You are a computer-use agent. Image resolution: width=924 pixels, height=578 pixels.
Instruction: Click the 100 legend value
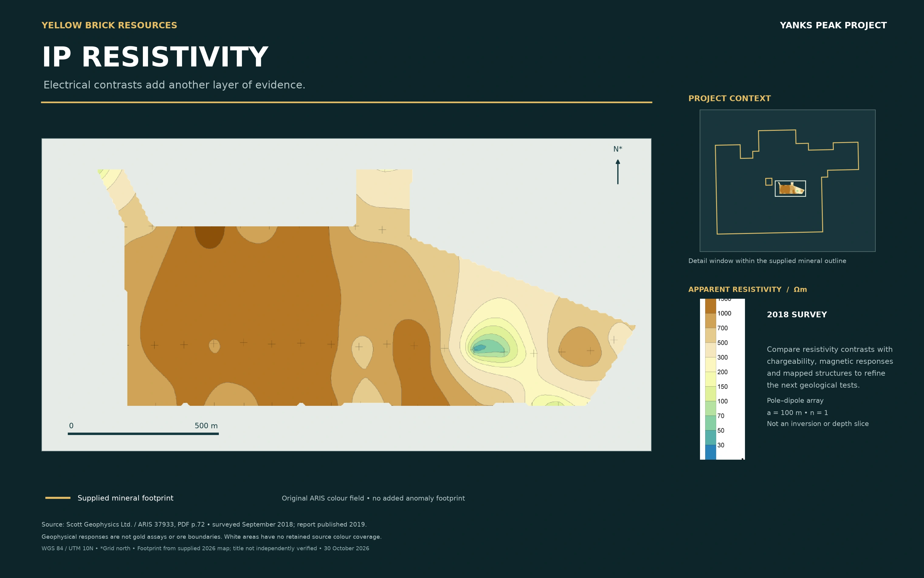click(x=722, y=401)
